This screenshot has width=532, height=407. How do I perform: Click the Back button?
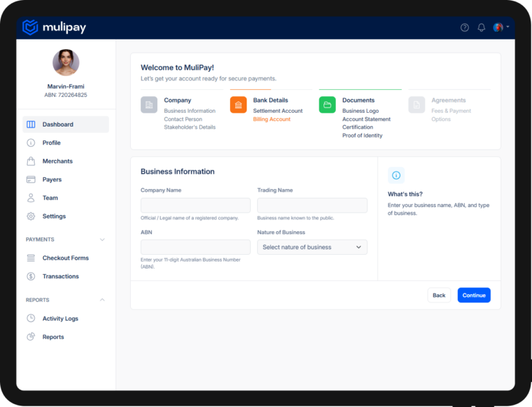coord(439,296)
